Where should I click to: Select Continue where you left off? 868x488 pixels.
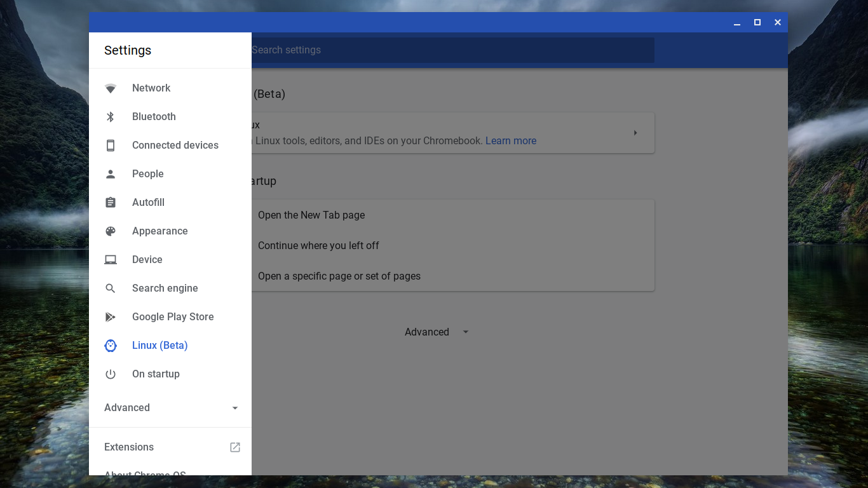[x=318, y=246]
